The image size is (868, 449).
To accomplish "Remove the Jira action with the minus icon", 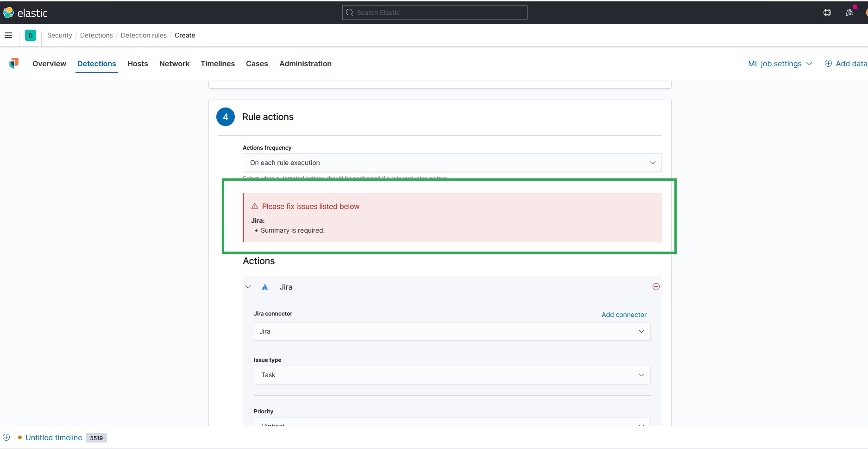I will pyautogui.click(x=656, y=286).
